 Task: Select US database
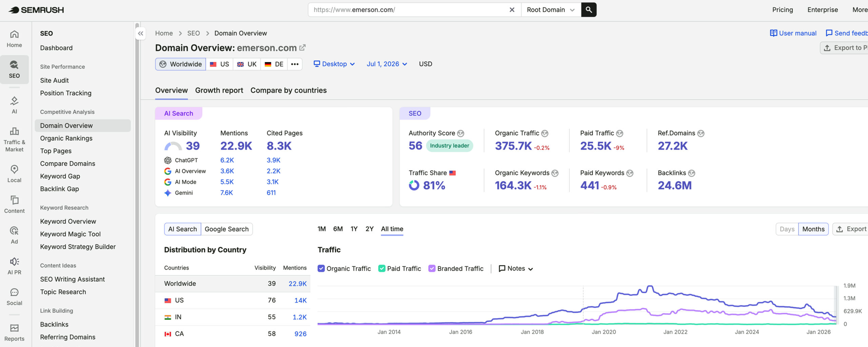point(219,64)
